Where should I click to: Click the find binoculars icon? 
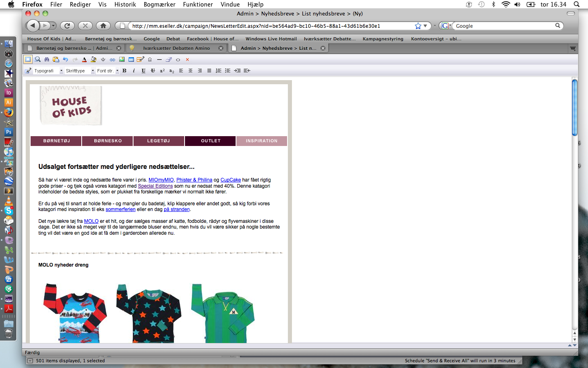click(x=47, y=60)
